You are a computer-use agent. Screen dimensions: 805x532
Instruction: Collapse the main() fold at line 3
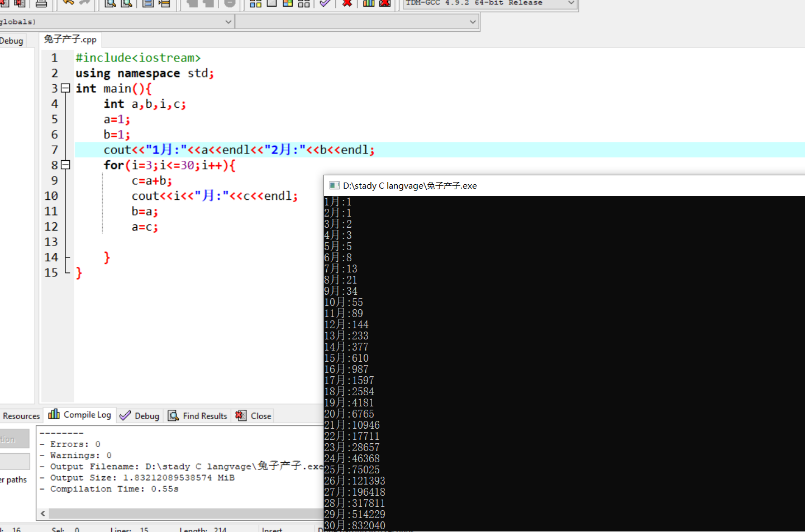(x=65, y=88)
